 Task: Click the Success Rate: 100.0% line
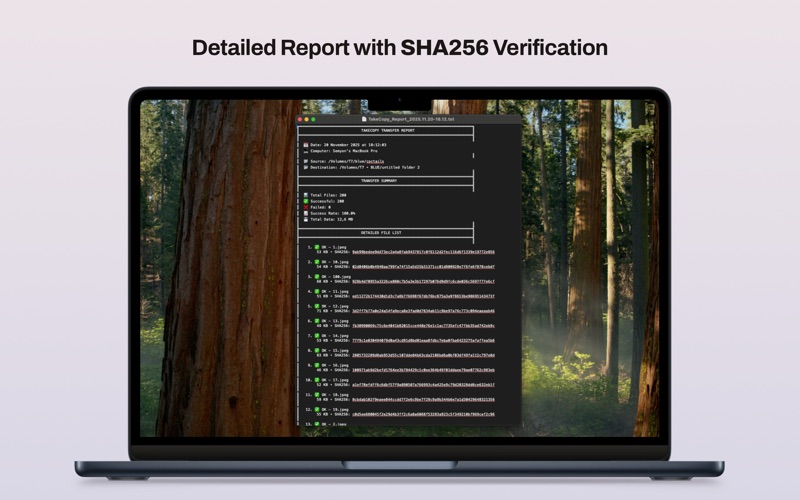coord(333,213)
